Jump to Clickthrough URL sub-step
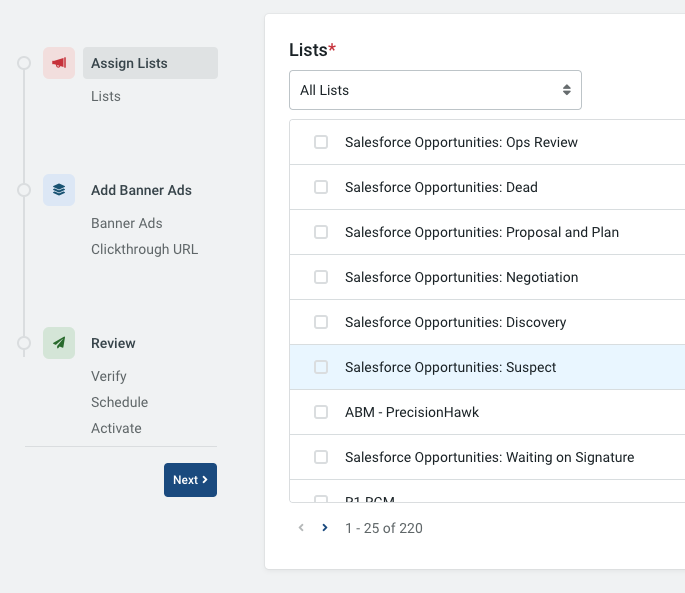This screenshot has width=685, height=593. pos(144,249)
